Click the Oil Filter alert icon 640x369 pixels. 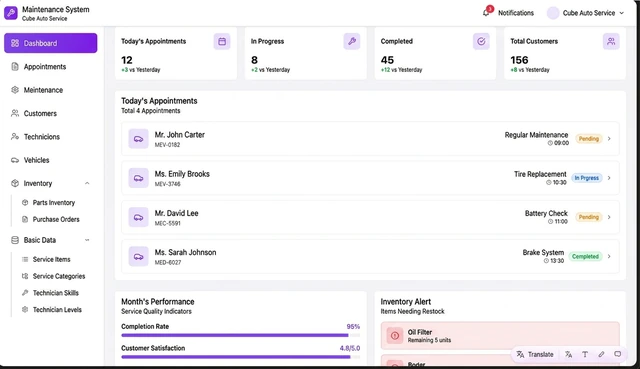click(395, 336)
